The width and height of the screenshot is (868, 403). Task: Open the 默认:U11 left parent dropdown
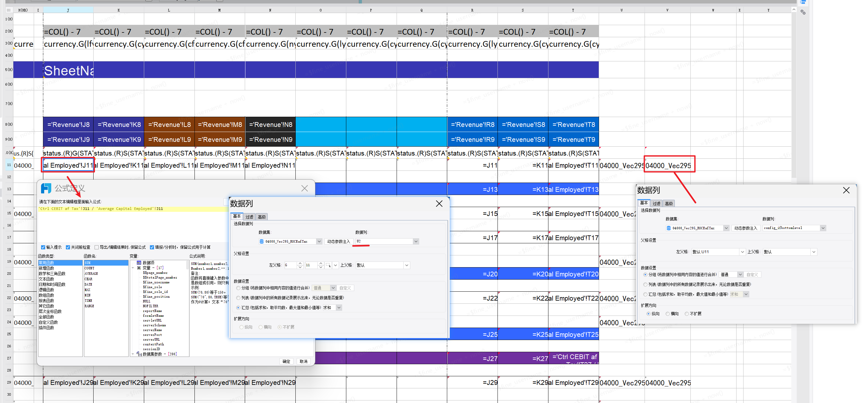click(x=742, y=252)
